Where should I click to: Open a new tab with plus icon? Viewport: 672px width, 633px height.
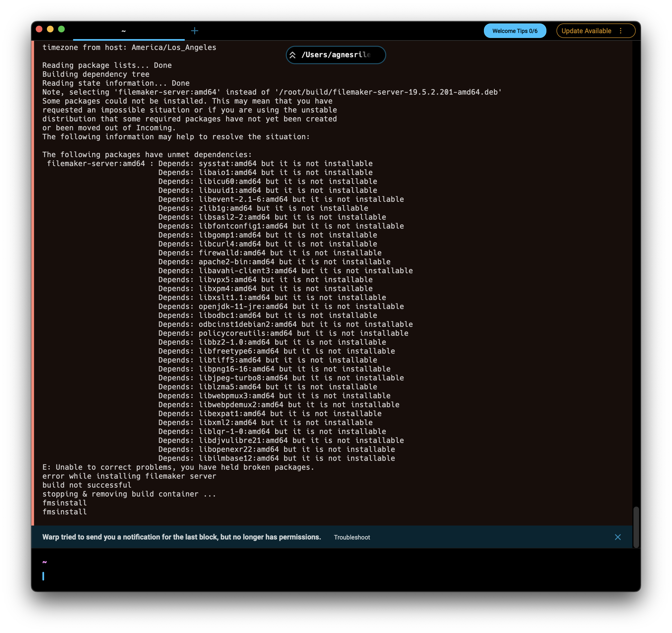point(194,31)
